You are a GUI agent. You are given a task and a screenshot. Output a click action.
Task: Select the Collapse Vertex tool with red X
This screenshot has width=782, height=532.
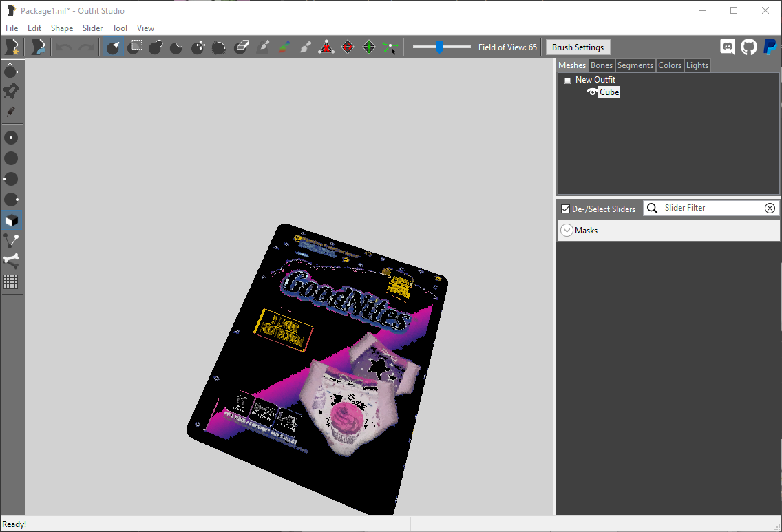[326, 47]
